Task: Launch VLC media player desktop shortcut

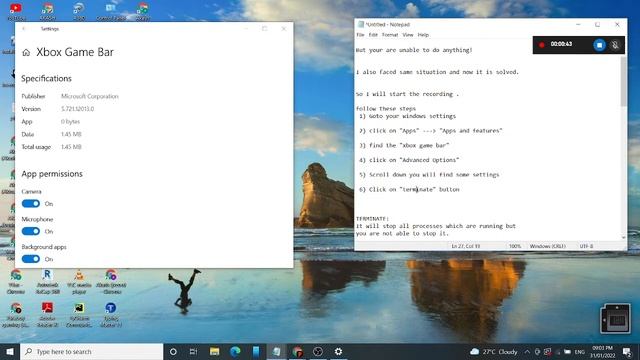Action: click(79, 282)
